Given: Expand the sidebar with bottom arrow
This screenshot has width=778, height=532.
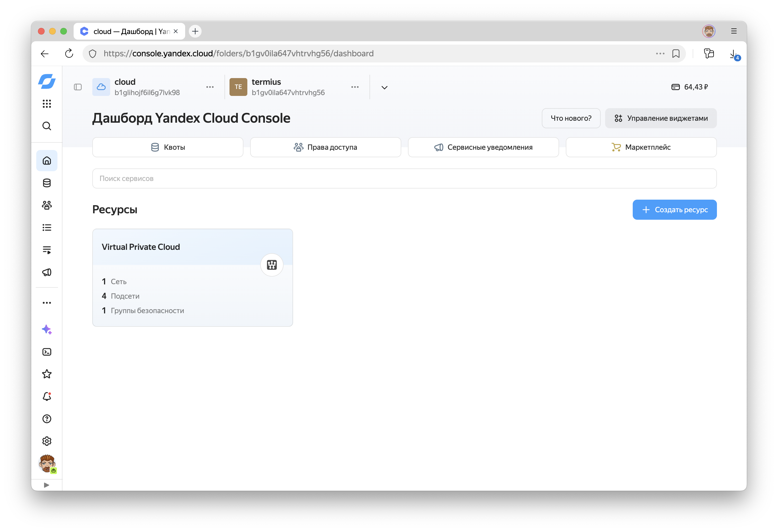Looking at the screenshot, I should 47,485.
